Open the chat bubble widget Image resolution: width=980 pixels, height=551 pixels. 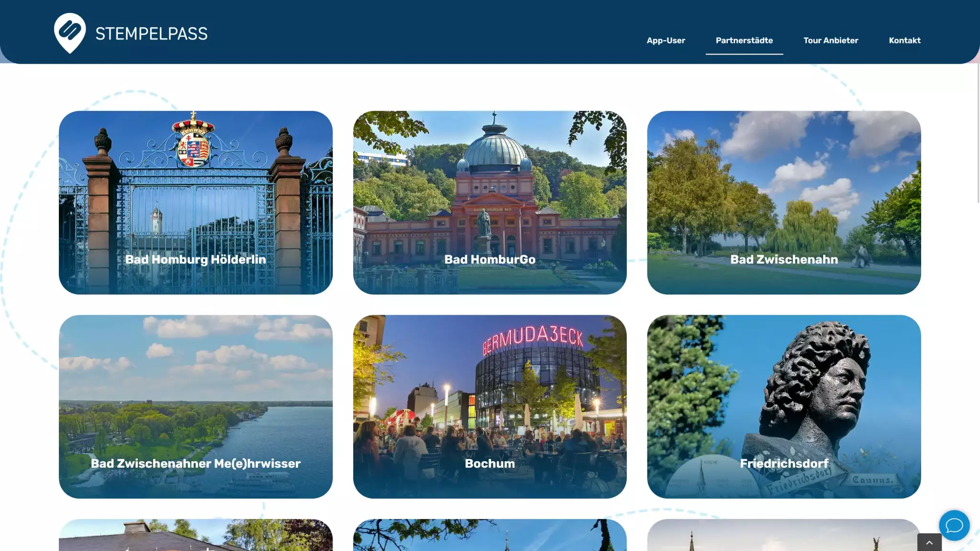pos(954,525)
